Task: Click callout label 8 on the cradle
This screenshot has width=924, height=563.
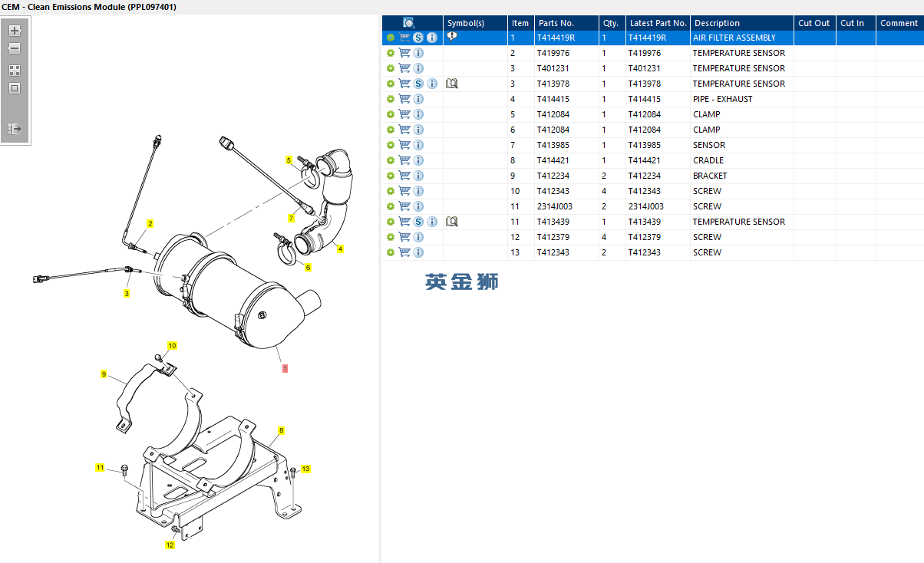Action: [x=281, y=430]
